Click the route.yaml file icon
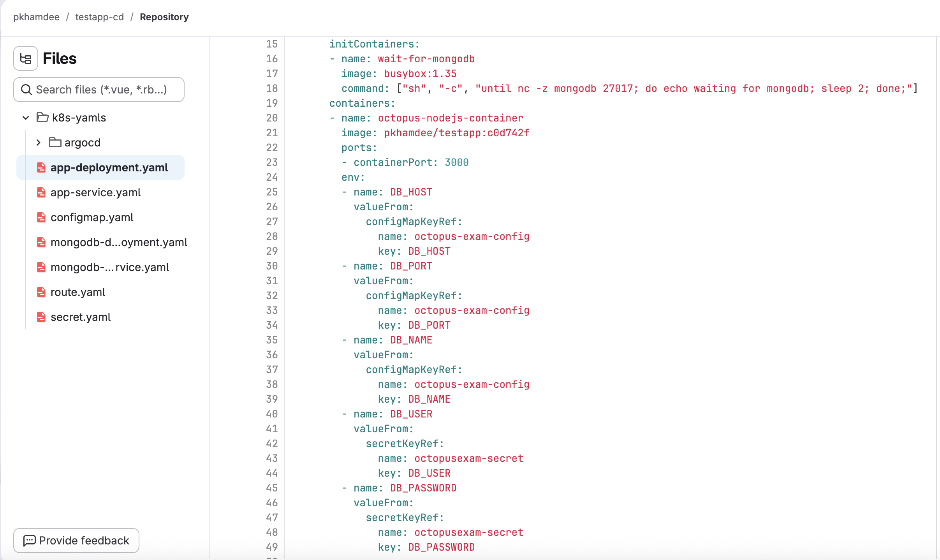The image size is (940, 560). pyautogui.click(x=41, y=292)
